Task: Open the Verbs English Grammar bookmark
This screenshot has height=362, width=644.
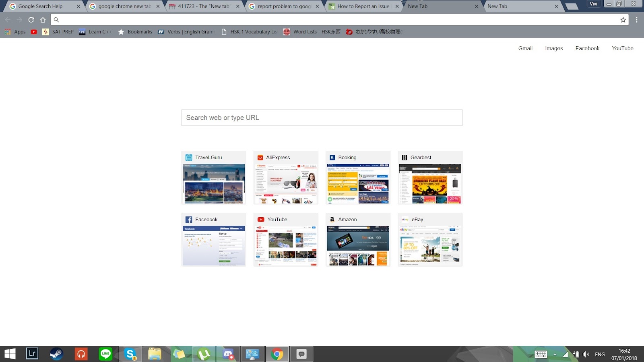Action: pyautogui.click(x=186, y=32)
